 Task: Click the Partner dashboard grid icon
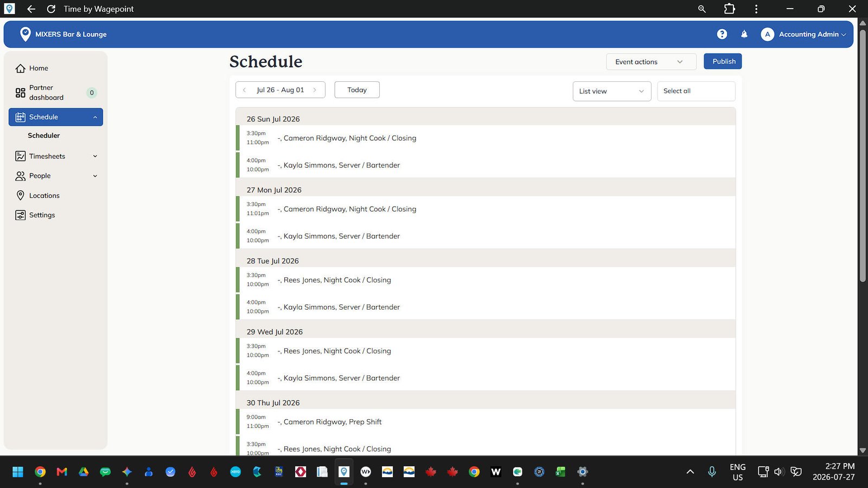(21, 93)
